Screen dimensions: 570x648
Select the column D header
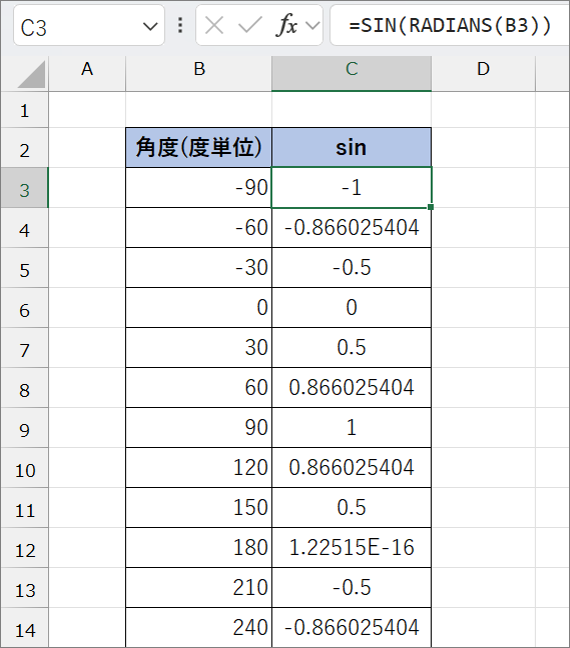point(483,73)
